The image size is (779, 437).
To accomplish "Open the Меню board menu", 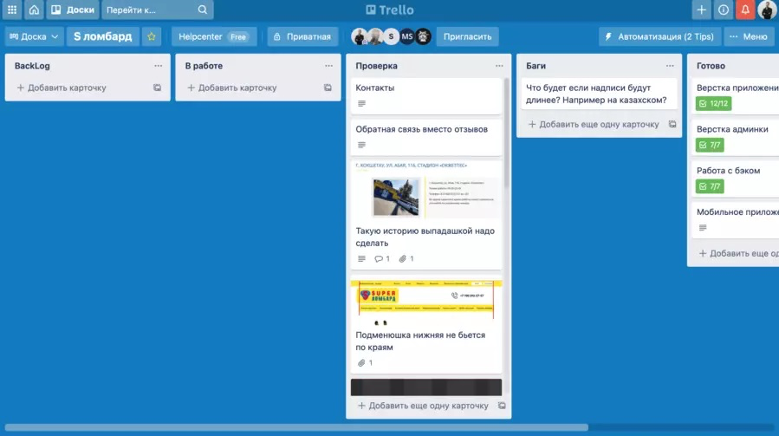I will (748, 37).
